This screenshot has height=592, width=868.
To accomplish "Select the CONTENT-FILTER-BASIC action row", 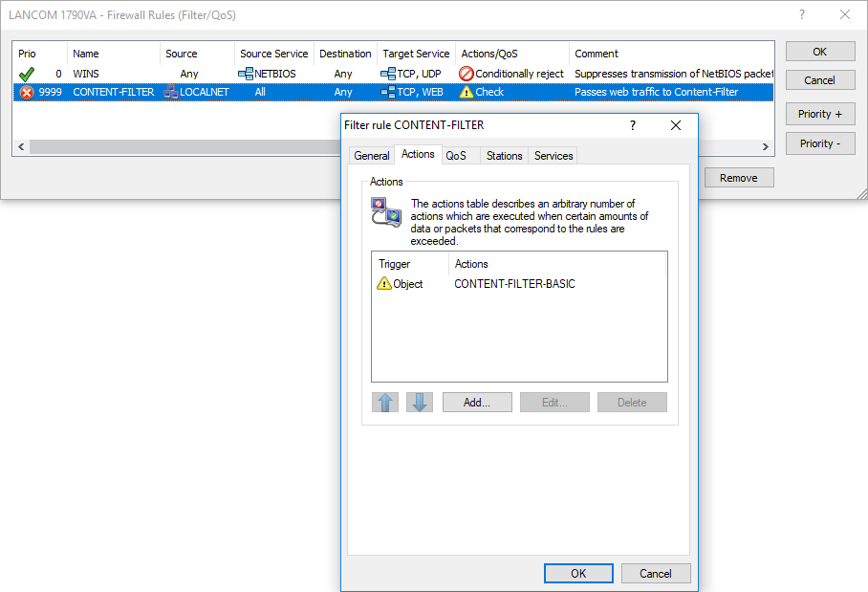I will (x=514, y=284).
